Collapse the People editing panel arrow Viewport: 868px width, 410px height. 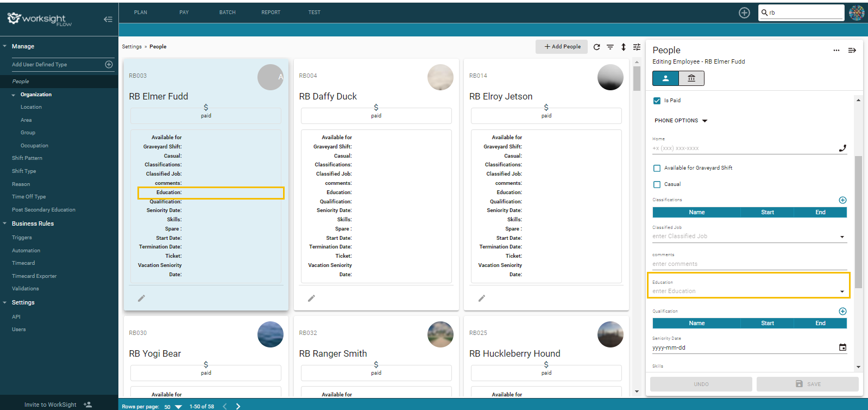(x=852, y=50)
